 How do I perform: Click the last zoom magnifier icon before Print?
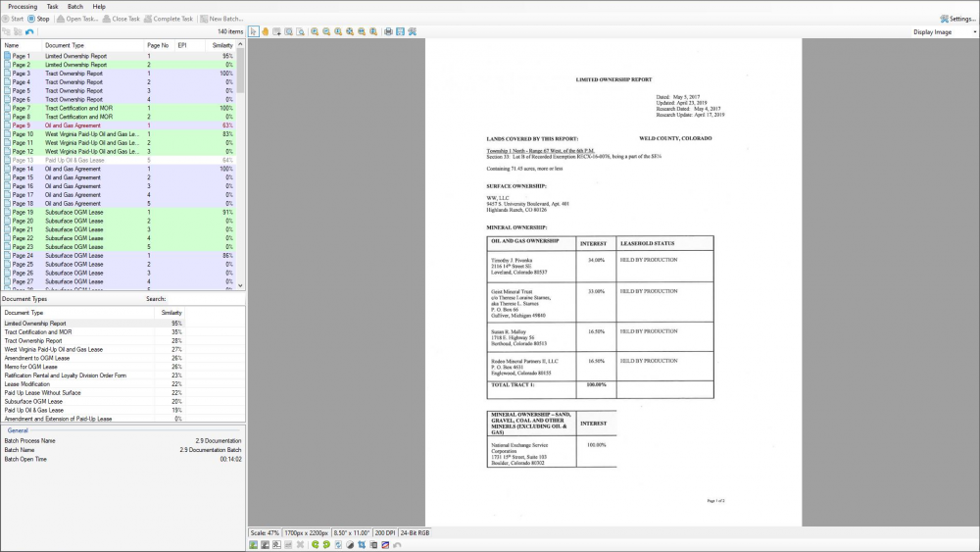pos(373,31)
